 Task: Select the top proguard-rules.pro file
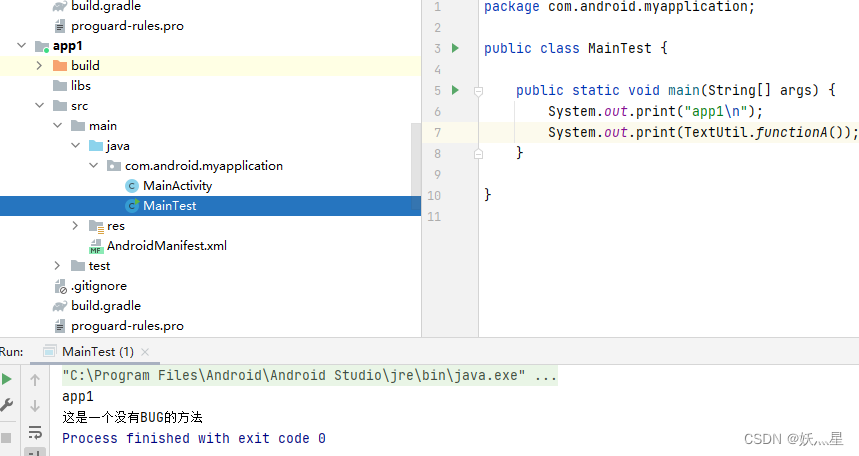pos(127,26)
